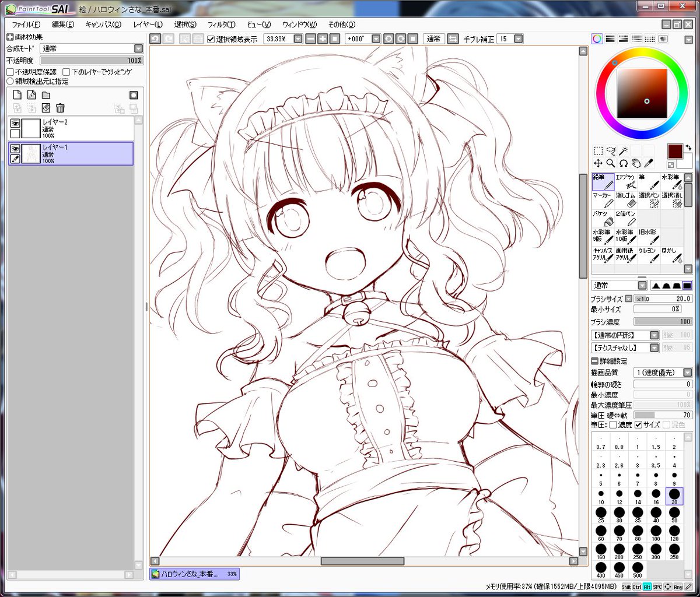
Task: Add a layer mask
Action: tap(134, 95)
